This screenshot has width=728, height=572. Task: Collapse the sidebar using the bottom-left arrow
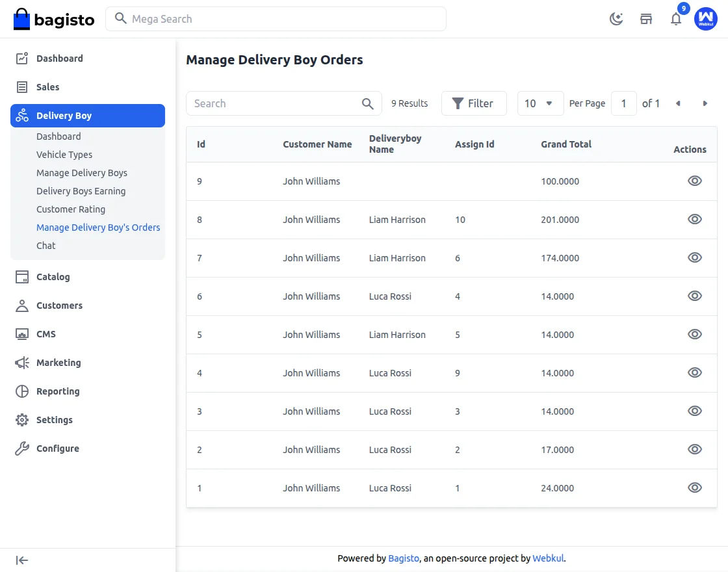point(21,560)
